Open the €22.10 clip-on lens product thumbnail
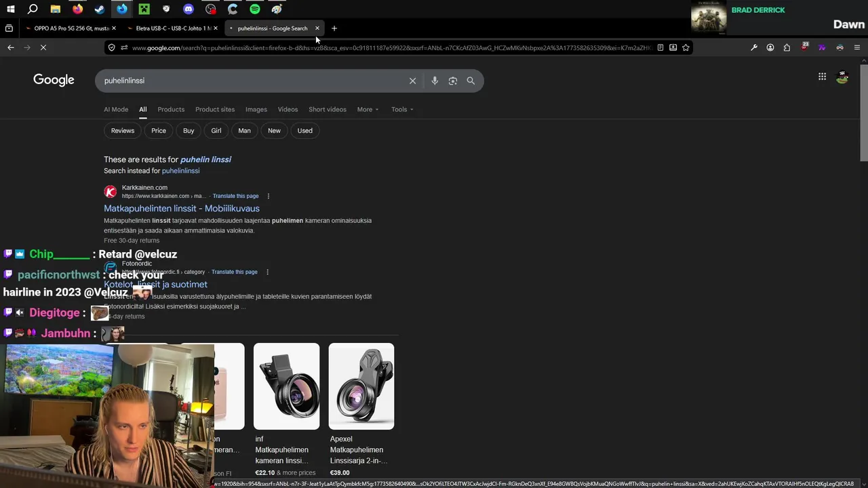The width and height of the screenshot is (868, 488). pos(286,386)
